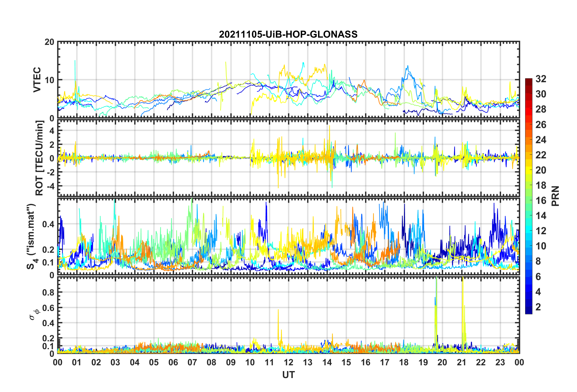Click the VTEC time-series plot panel
This screenshot has height=392, width=577.
point(288,80)
